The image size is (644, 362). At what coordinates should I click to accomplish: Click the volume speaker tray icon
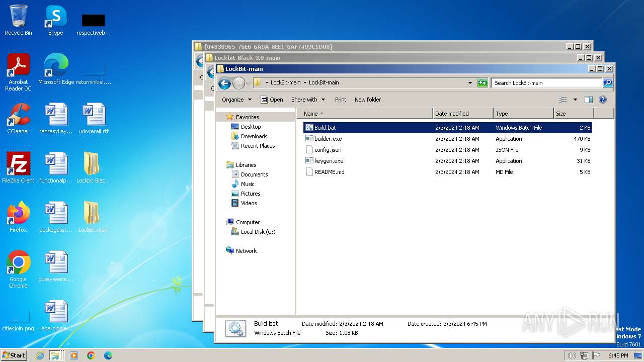point(572,355)
